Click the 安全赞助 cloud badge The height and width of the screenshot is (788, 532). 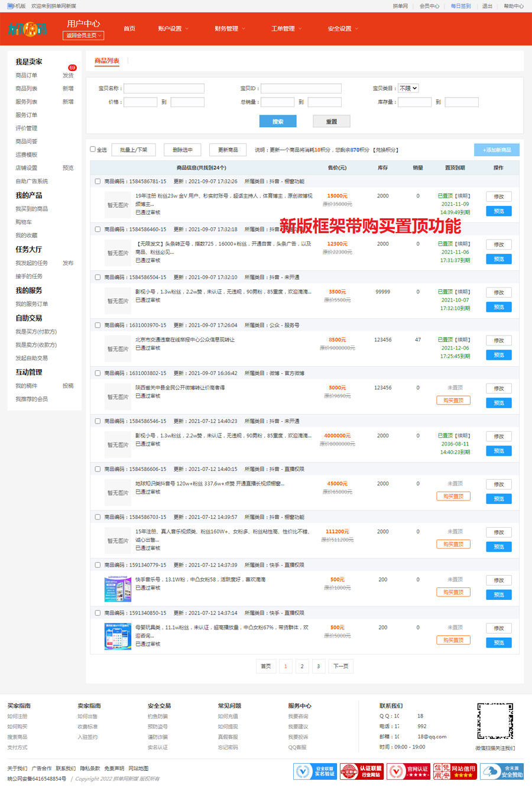[x=502, y=771]
